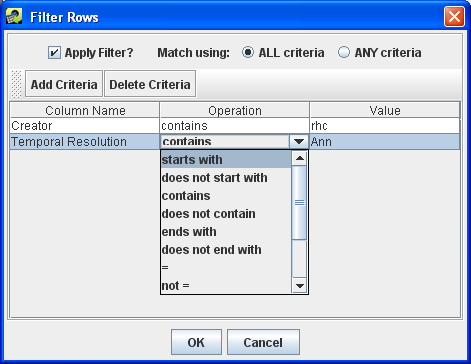Click the Filter Rows title bar app icon
The height and width of the screenshot is (364, 471).
(14, 17)
